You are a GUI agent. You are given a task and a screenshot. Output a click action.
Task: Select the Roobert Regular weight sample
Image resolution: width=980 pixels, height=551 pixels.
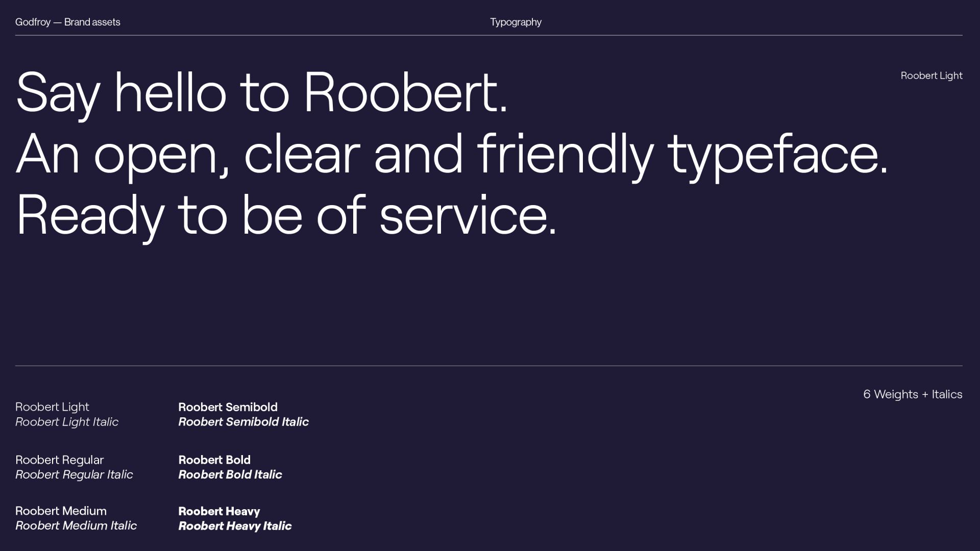tap(59, 460)
